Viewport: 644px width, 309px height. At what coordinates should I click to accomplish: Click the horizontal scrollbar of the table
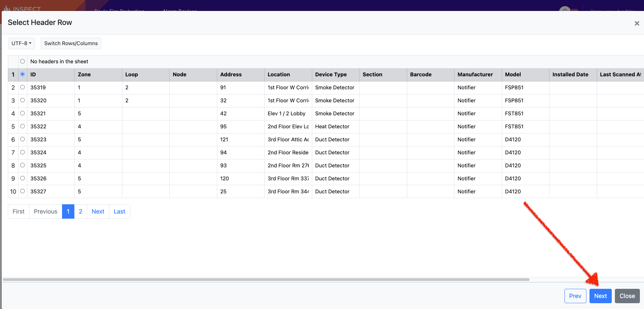(266, 280)
